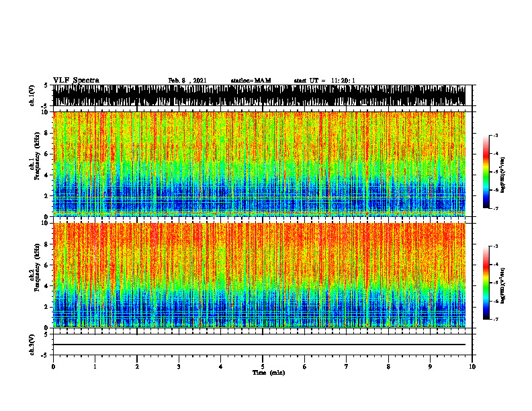Click the ch.2 PSD color scale bar
The height and width of the screenshot is (411, 532).
pos(486,283)
